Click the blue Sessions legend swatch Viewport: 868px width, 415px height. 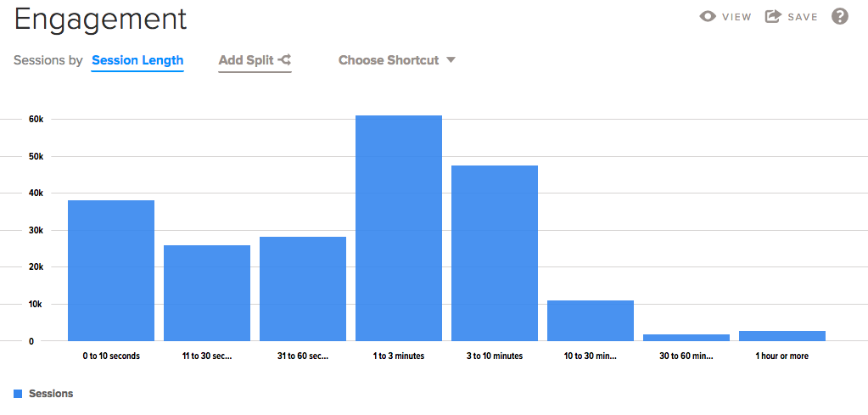point(18,394)
